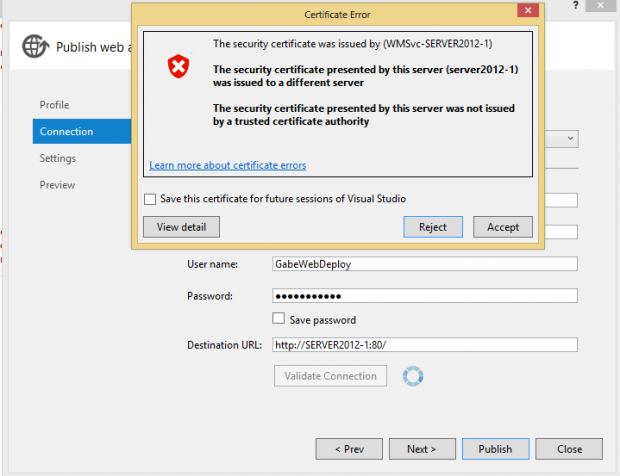Enable the Save password checkbox
Viewport: 620px width, 476px height.
tap(278, 318)
